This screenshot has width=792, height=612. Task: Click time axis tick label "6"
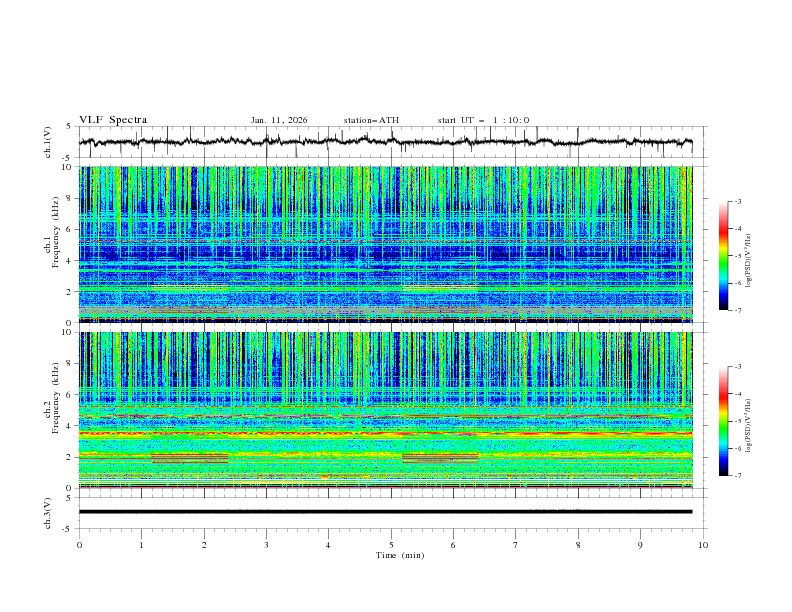coord(453,545)
